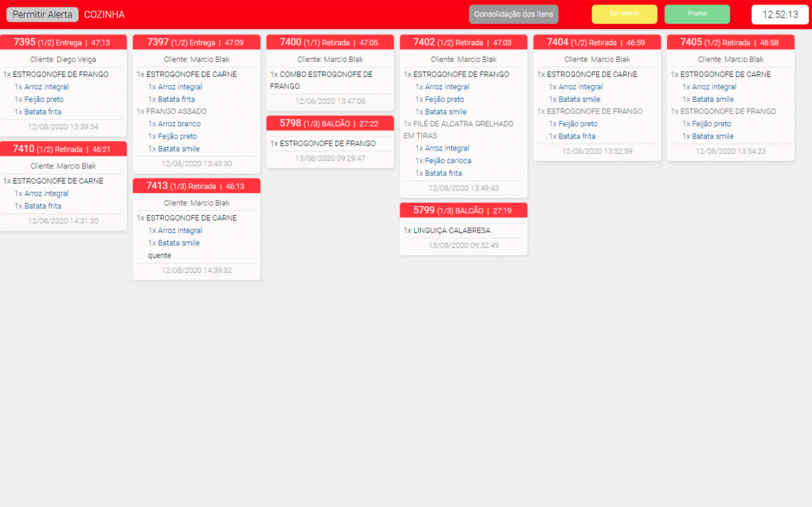Open order 7402 Retirada header
Viewport: 812px width, 507px height.
point(463,42)
